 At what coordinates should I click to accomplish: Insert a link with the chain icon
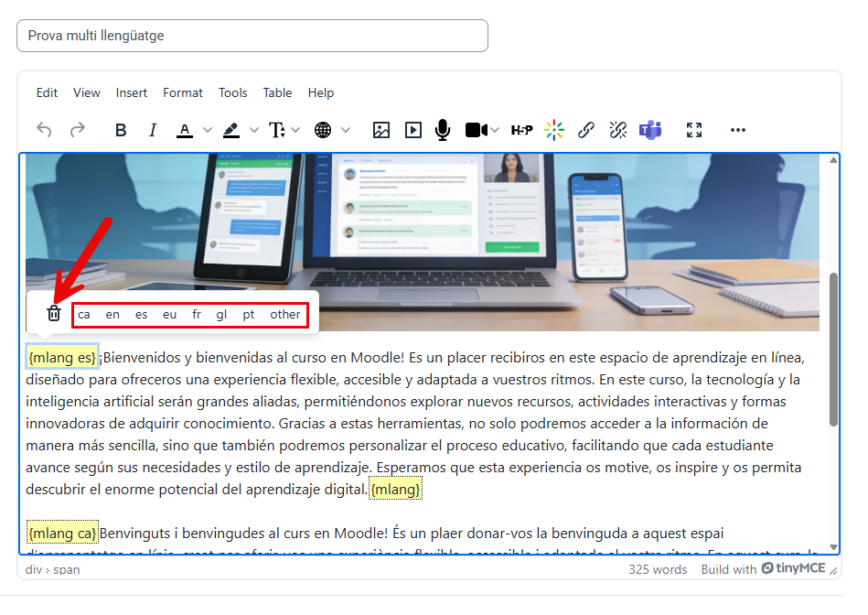[586, 130]
